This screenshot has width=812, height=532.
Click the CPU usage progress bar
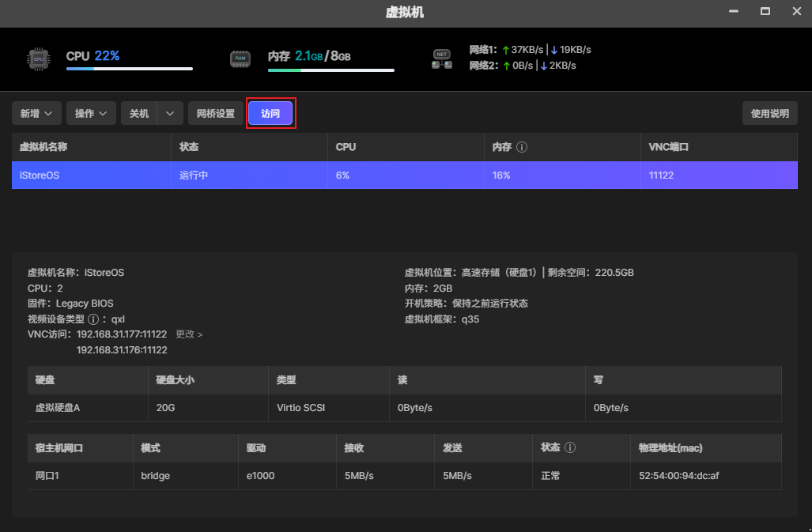pyautogui.click(x=129, y=69)
